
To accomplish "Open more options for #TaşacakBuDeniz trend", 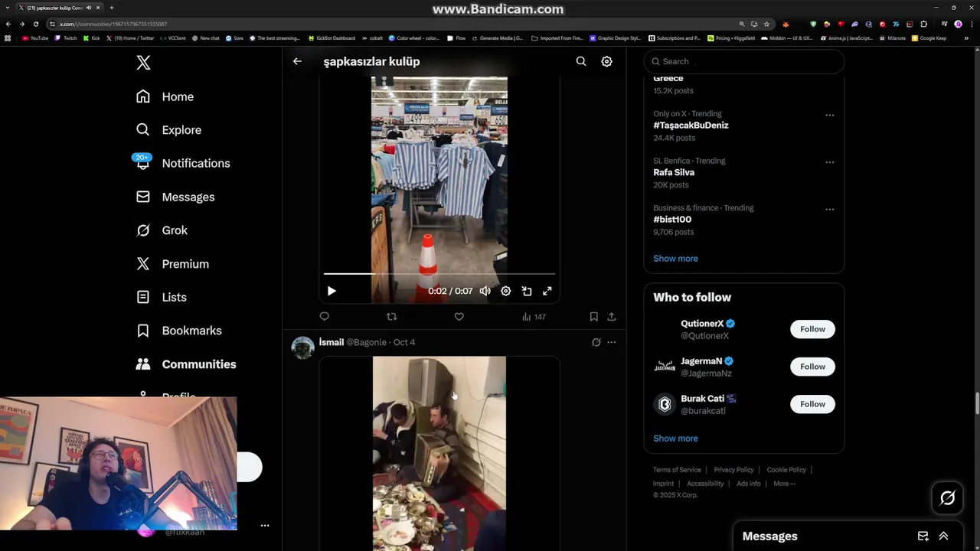I will [829, 116].
